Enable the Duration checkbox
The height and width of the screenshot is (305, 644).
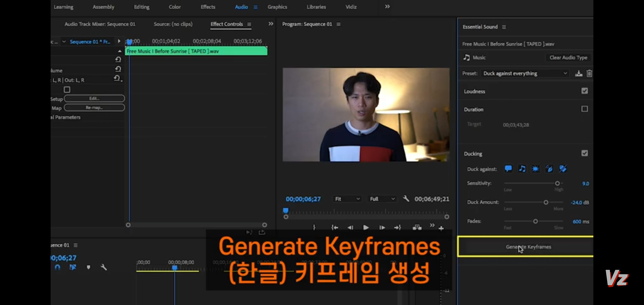coord(584,109)
